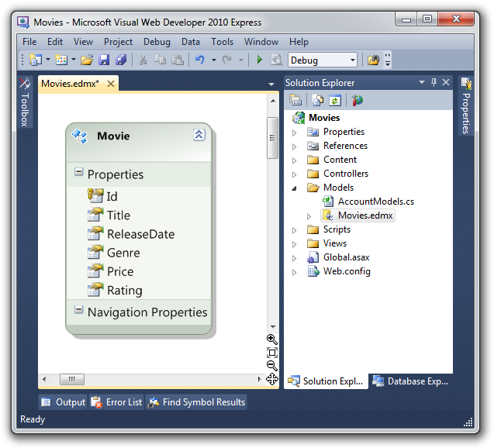Click the zoom to 100% icon
This screenshot has width=494, height=448.
coord(272,353)
